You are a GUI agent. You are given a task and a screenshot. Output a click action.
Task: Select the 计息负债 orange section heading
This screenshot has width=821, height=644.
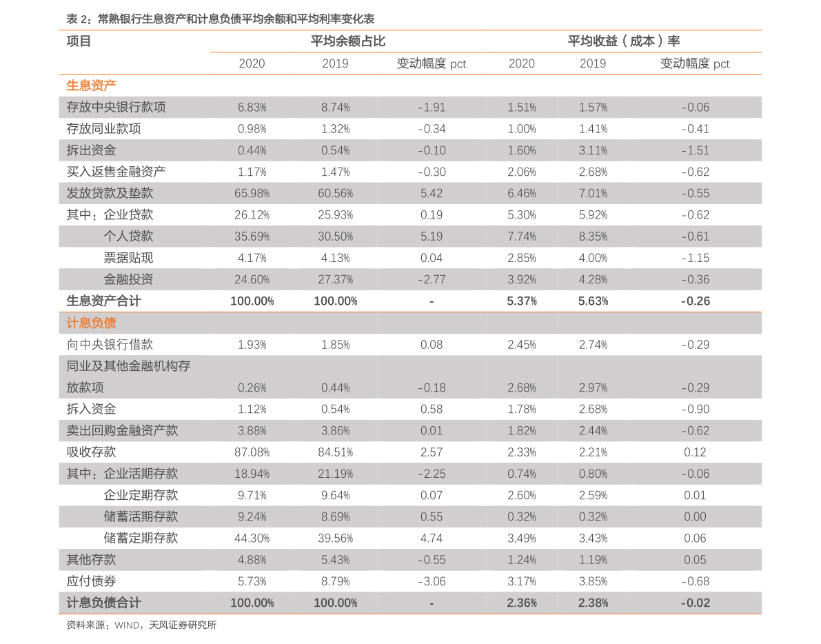click(x=91, y=323)
